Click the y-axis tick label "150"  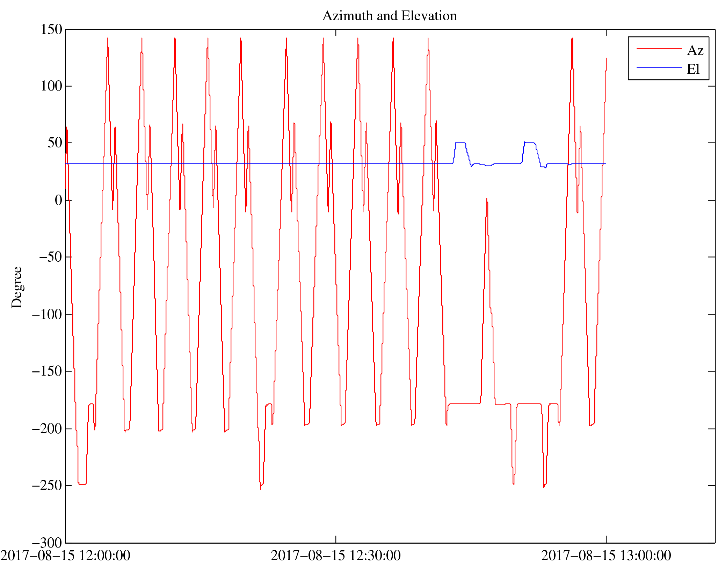(x=51, y=29)
